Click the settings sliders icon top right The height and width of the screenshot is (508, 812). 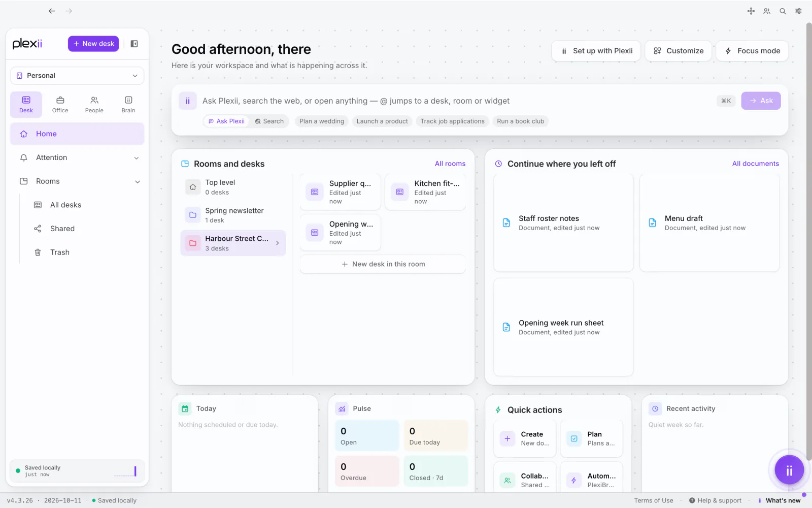(799, 11)
